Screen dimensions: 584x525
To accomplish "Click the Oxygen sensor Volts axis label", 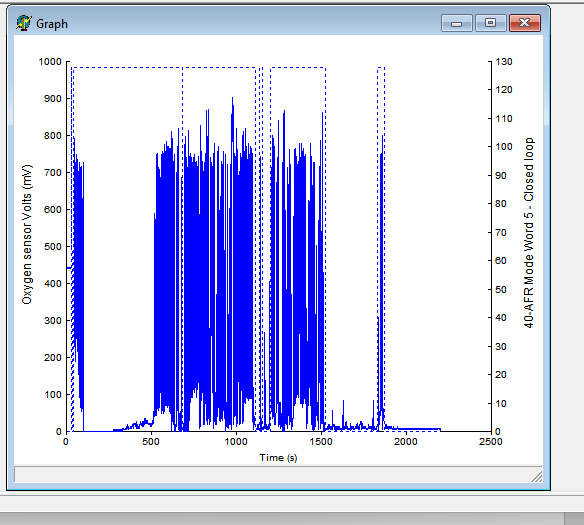I will (x=27, y=235).
